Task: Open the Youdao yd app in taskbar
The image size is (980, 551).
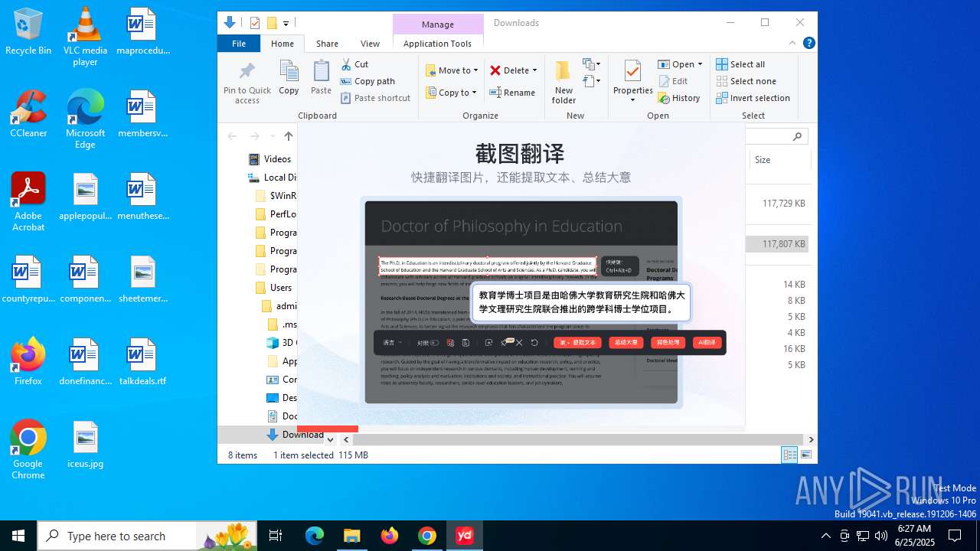Action: click(x=465, y=536)
